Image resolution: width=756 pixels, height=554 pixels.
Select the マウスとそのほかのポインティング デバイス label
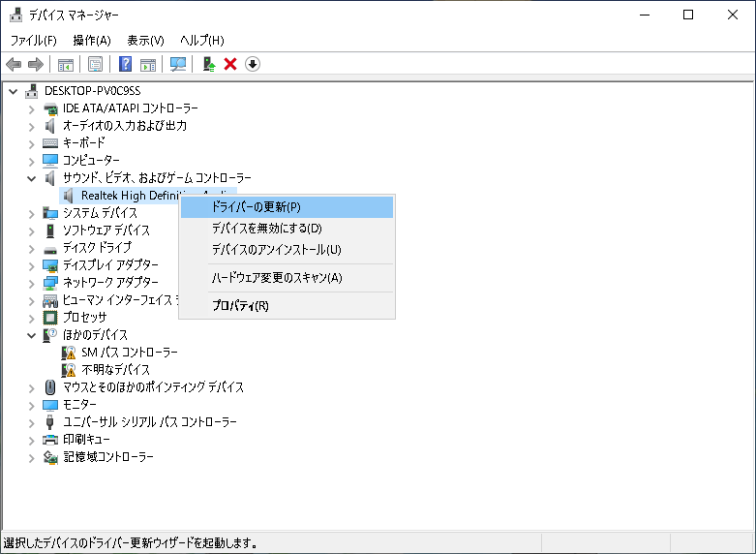[x=153, y=387]
